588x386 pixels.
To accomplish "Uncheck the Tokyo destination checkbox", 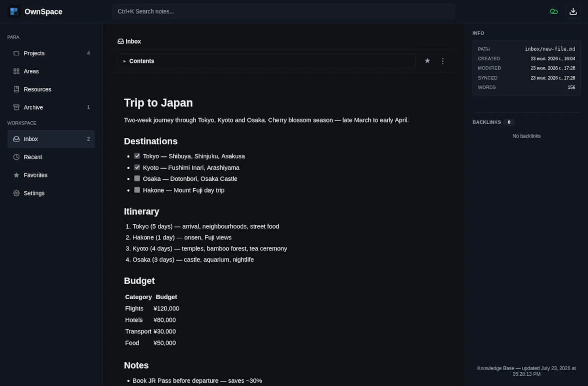I will (x=137, y=156).
